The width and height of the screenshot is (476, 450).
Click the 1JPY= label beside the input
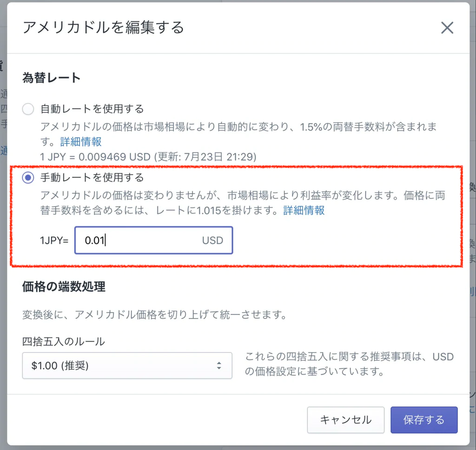[53, 240]
